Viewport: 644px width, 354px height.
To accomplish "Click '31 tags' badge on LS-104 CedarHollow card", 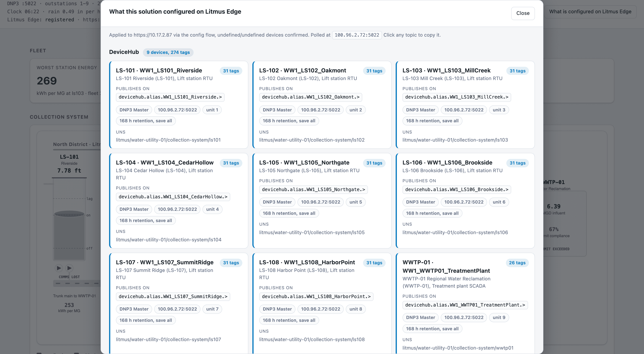I will [x=231, y=163].
